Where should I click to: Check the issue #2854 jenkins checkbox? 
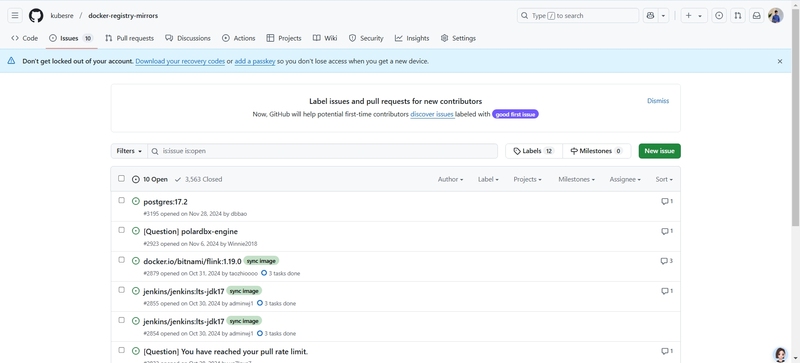point(121,320)
